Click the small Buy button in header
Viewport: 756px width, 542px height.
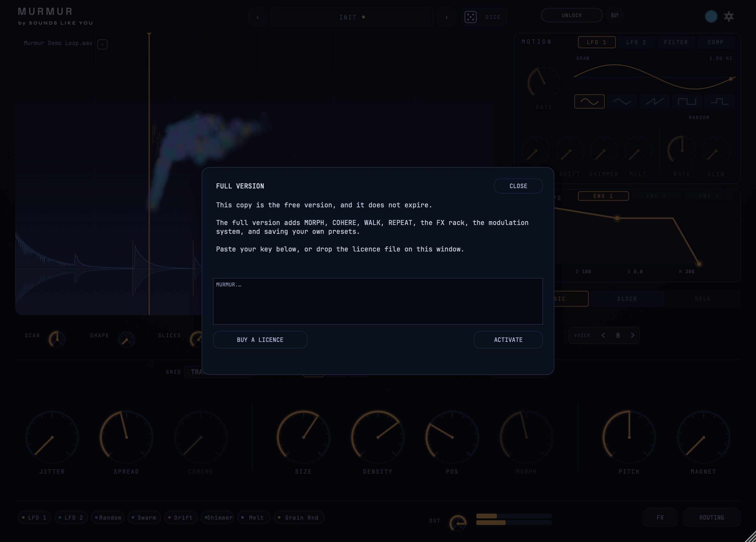tap(615, 15)
